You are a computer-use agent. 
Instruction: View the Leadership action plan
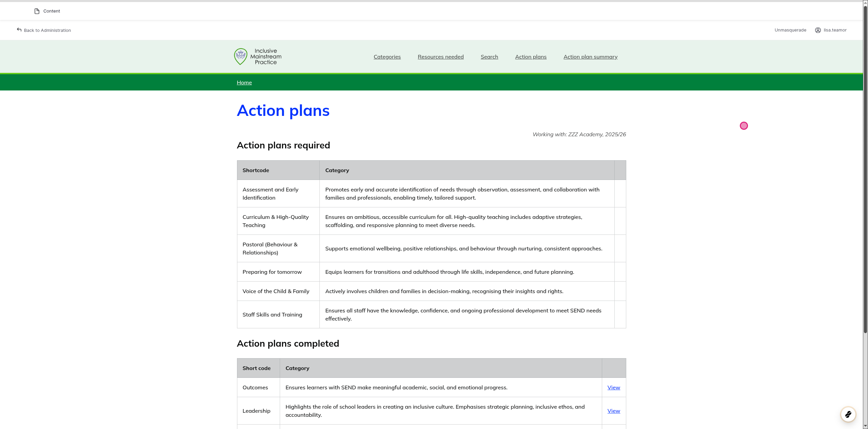point(614,411)
